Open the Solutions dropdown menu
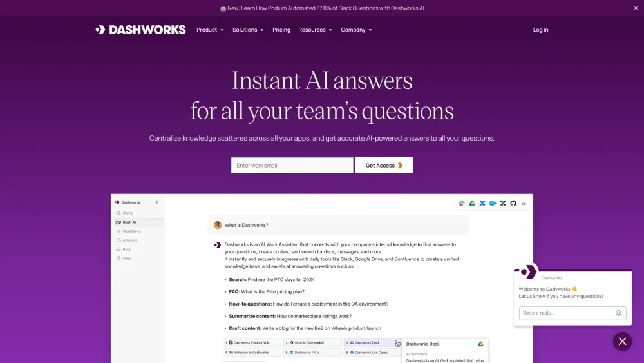The height and width of the screenshot is (363, 644). 248,30
